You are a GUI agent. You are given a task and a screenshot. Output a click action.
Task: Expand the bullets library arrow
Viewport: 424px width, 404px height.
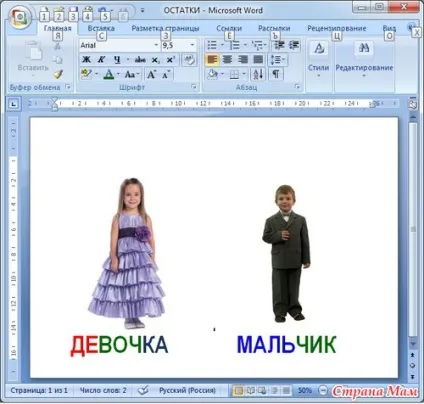(223, 45)
